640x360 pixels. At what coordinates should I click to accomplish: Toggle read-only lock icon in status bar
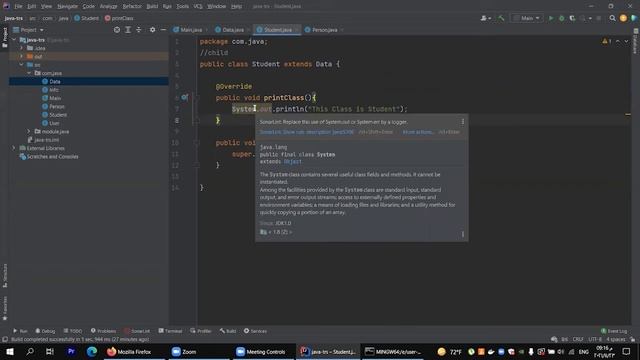click(632, 340)
